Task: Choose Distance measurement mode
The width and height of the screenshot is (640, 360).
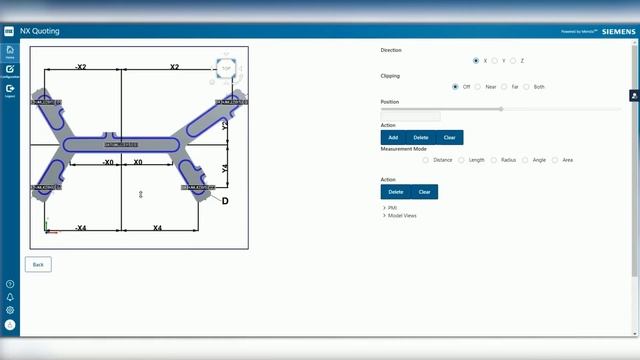Action: coord(426,160)
